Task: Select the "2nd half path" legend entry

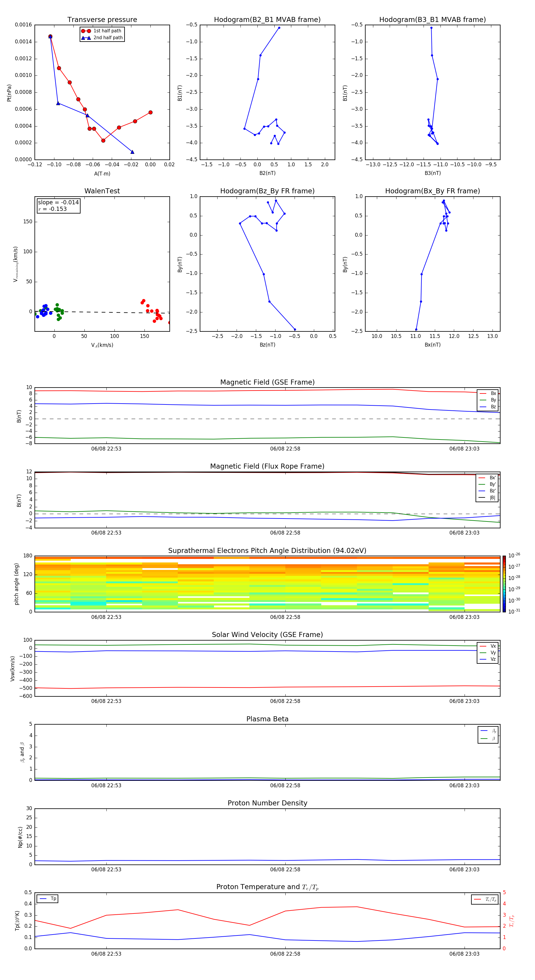Action: (x=102, y=38)
